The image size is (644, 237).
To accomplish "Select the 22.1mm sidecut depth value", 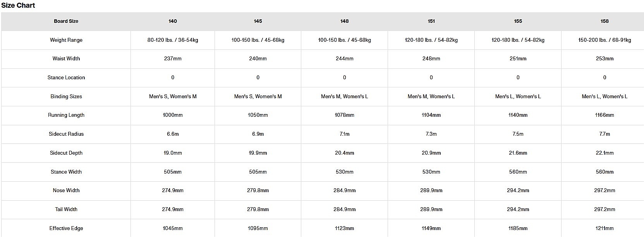I will pyautogui.click(x=605, y=153).
